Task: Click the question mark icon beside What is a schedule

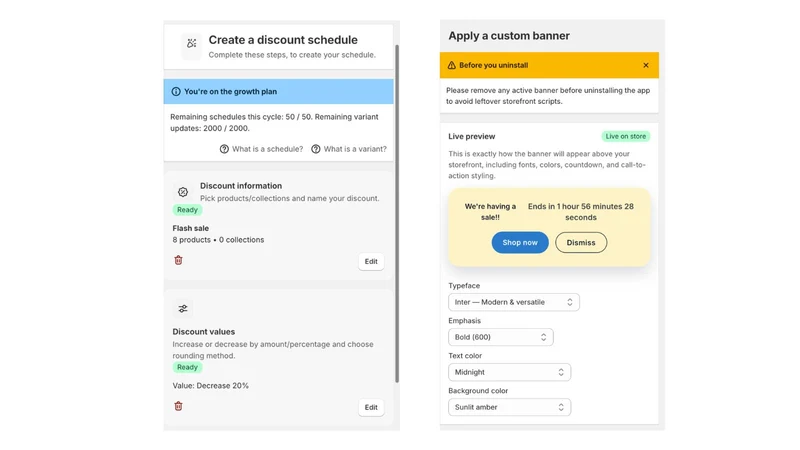Action: [224, 149]
